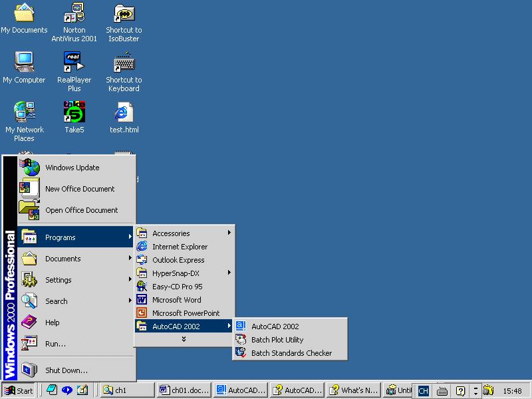Click the CH language indicator

[x=424, y=391]
